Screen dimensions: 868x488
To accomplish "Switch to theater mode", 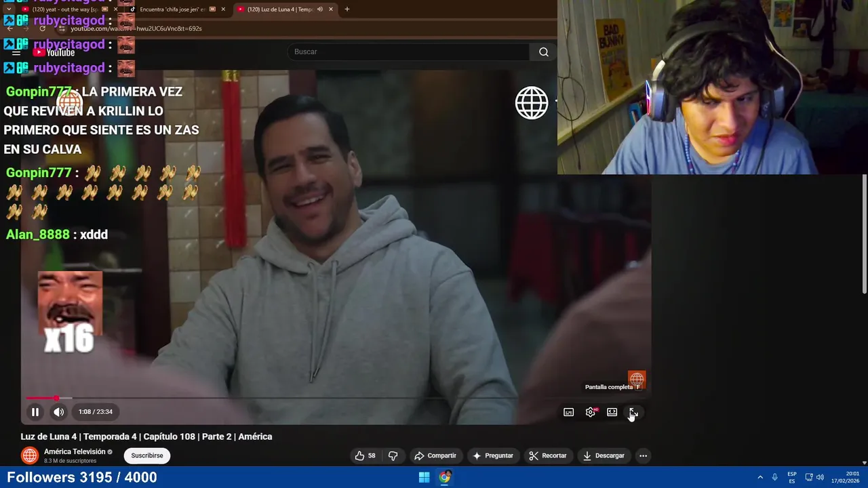I will coord(612,412).
